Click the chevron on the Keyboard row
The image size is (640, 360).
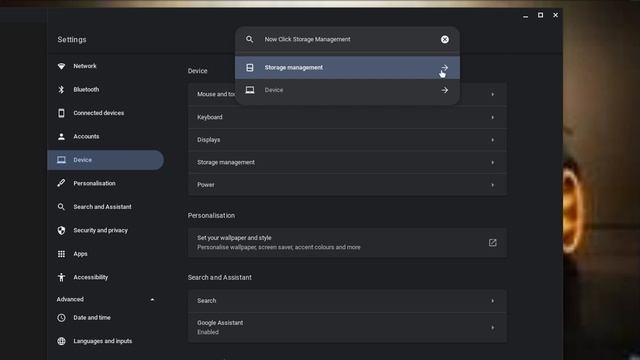[493, 118]
